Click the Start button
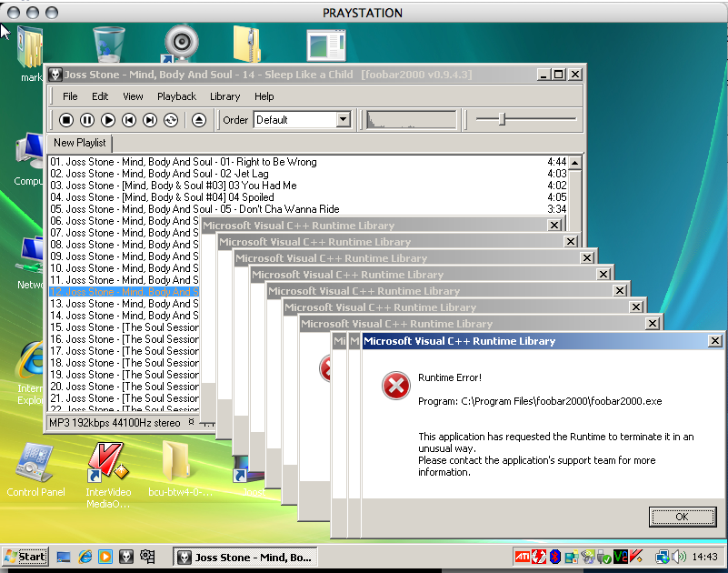Image resolution: width=728 pixels, height=573 pixels. pyautogui.click(x=25, y=557)
